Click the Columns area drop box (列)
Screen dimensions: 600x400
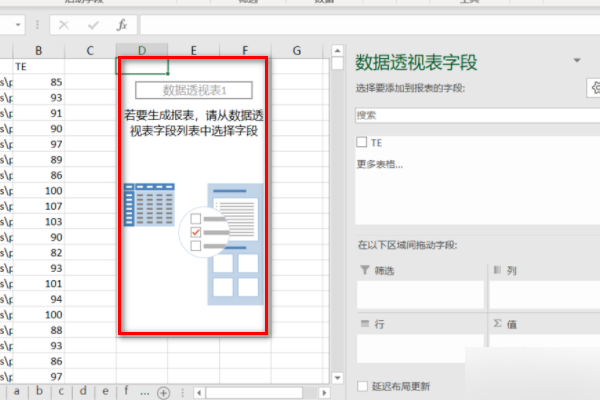[545, 295]
